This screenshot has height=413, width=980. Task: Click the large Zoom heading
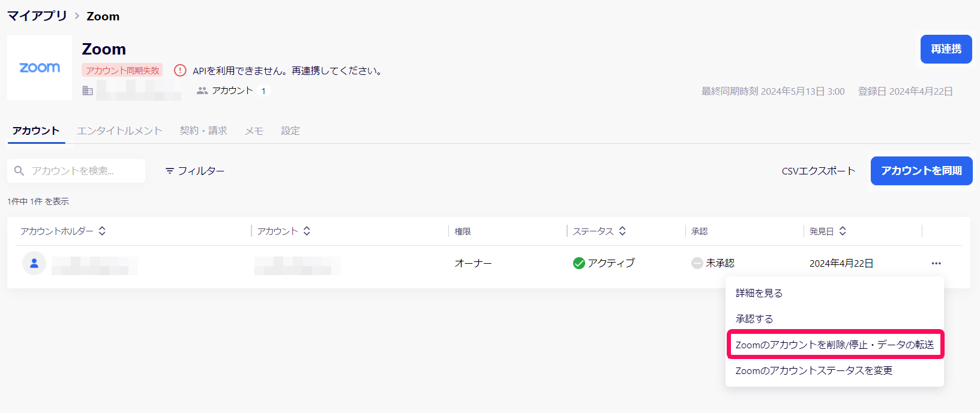pyautogui.click(x=104, y=49)
